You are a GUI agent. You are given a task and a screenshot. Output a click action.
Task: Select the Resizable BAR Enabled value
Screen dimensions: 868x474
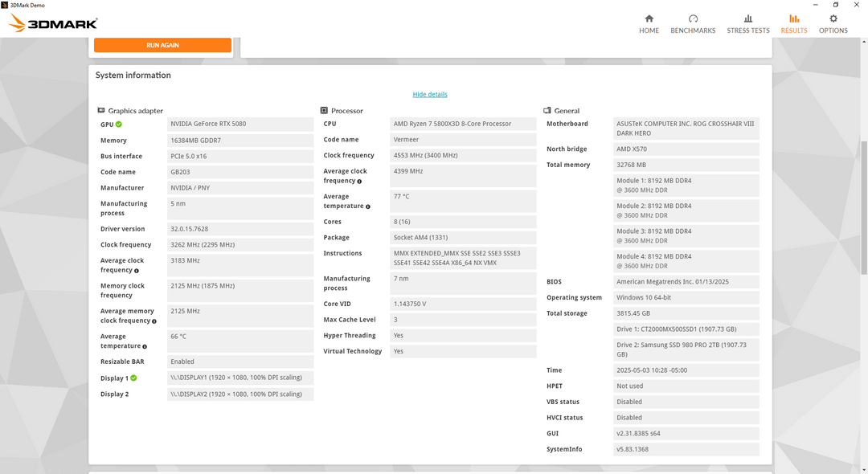tap(240, 362)
